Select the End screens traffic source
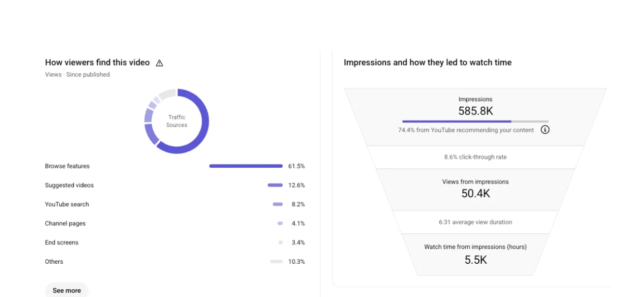The image size is (644, 297). (62, 243)
